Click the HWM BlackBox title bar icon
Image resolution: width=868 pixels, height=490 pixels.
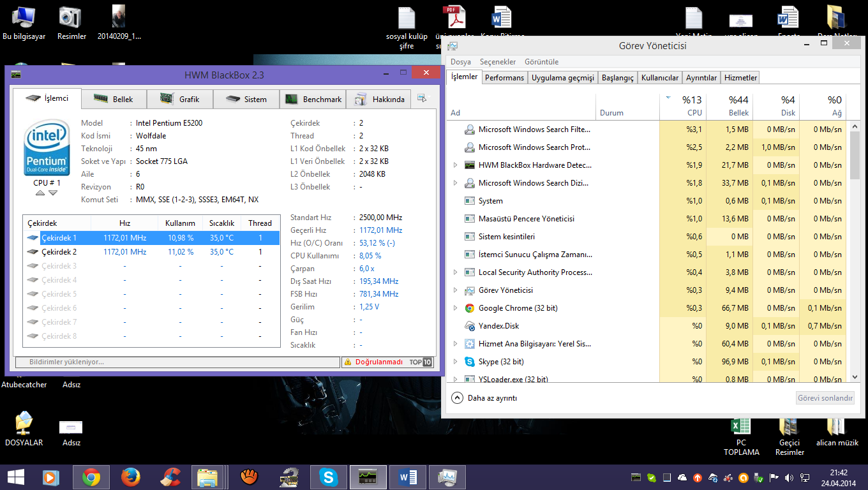pos(16,75)
